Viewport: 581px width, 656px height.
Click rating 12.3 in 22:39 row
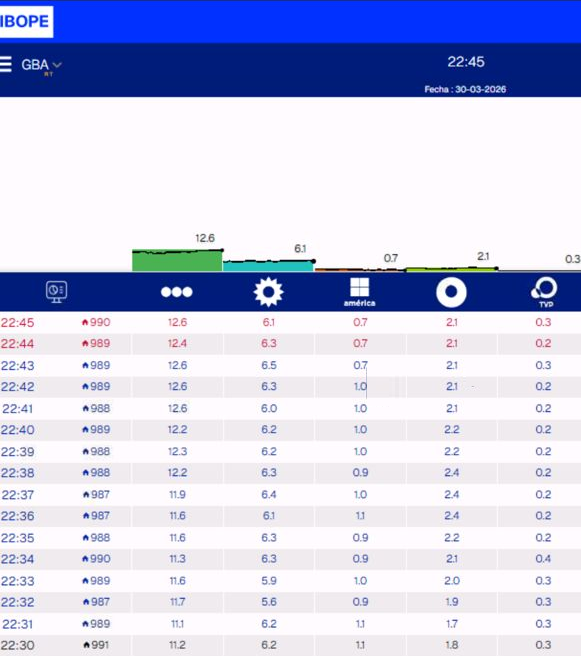click(x=177, y=451)
